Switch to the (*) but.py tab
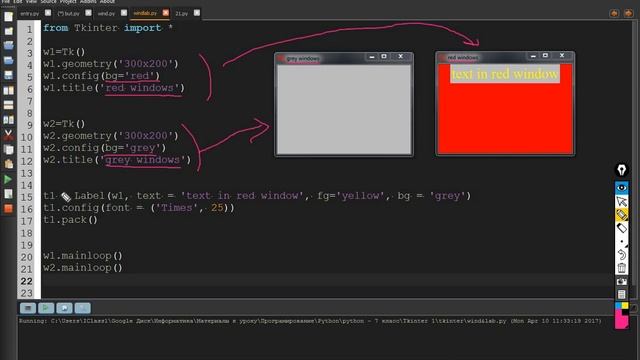This screenshot has height=360, width=640. [68, 13]
